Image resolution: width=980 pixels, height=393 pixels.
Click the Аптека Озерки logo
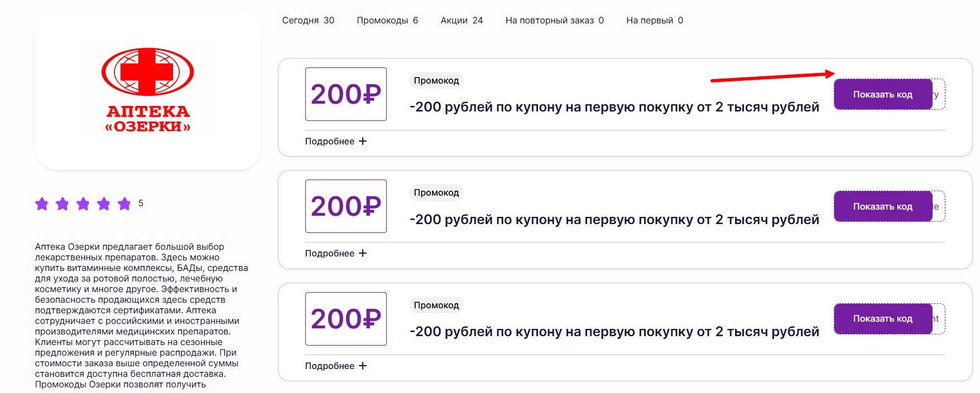pyautogui.click(x=147, y=96)
